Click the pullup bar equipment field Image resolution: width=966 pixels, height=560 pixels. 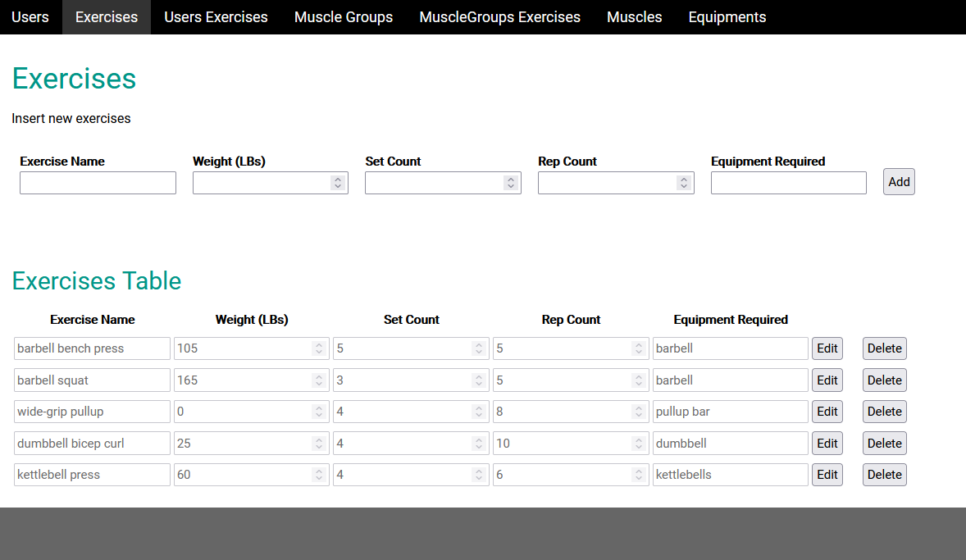click(x=730, y=412)
